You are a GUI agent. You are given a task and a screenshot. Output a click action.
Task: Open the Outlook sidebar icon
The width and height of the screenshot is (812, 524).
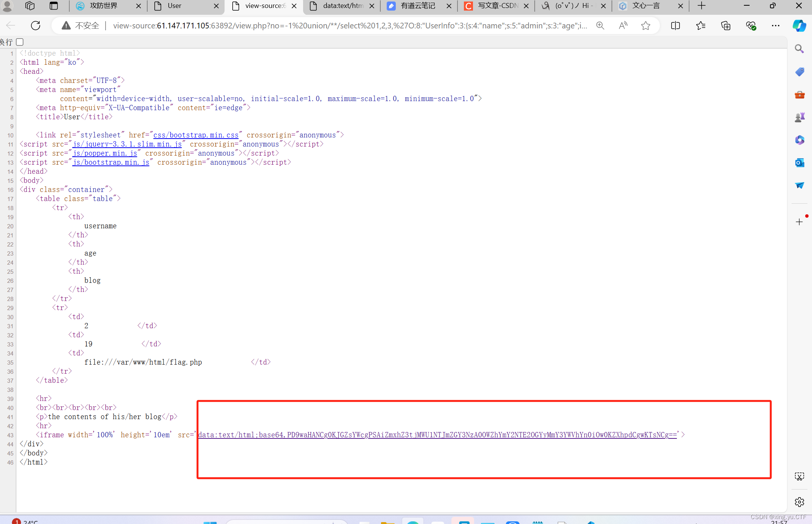(799, 163)
